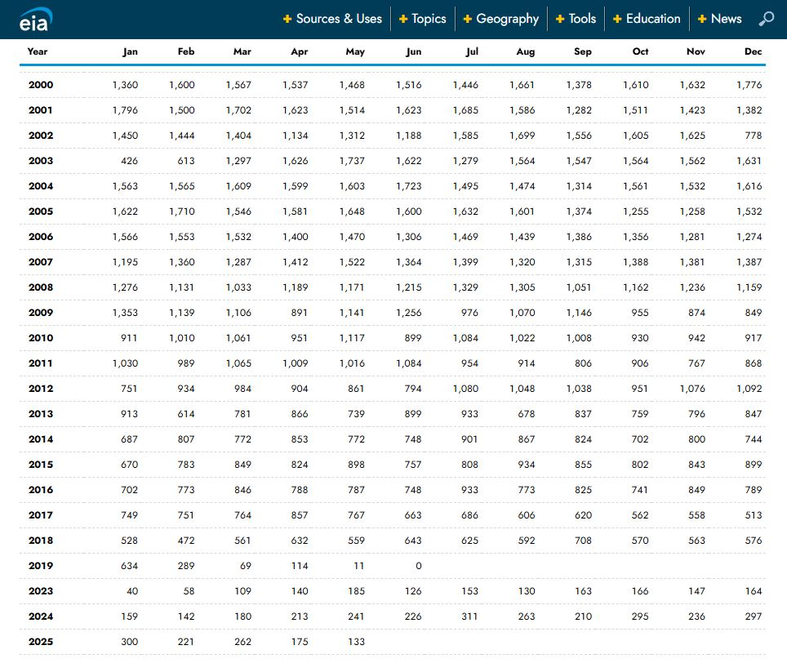
Task: Click the 1,776 value in 2000 Dec
Action: click(x=749, y=85)
